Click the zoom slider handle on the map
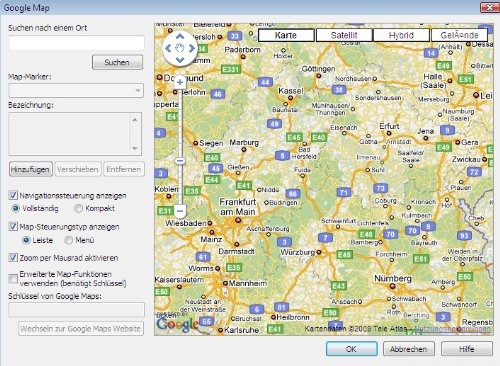Screen dimensions: 500x366 tap(180, 161)
